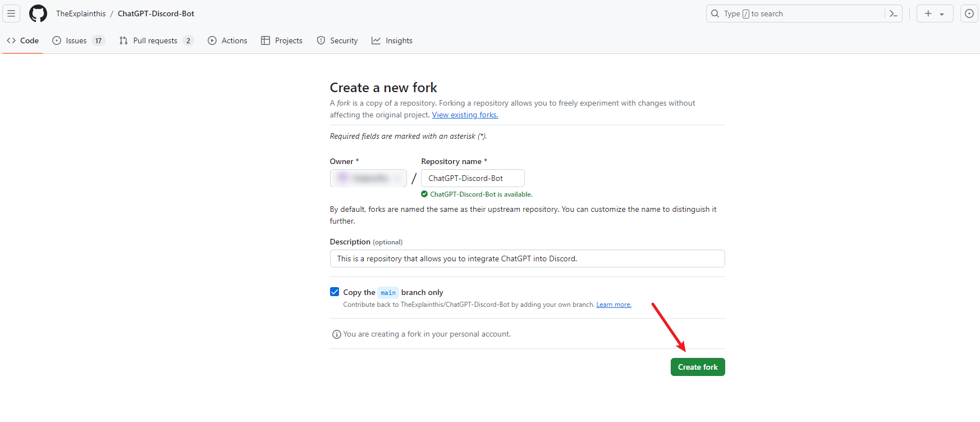The image size is (980, 422).
Task: Open the Insights tab
Action: click(392, 40)
